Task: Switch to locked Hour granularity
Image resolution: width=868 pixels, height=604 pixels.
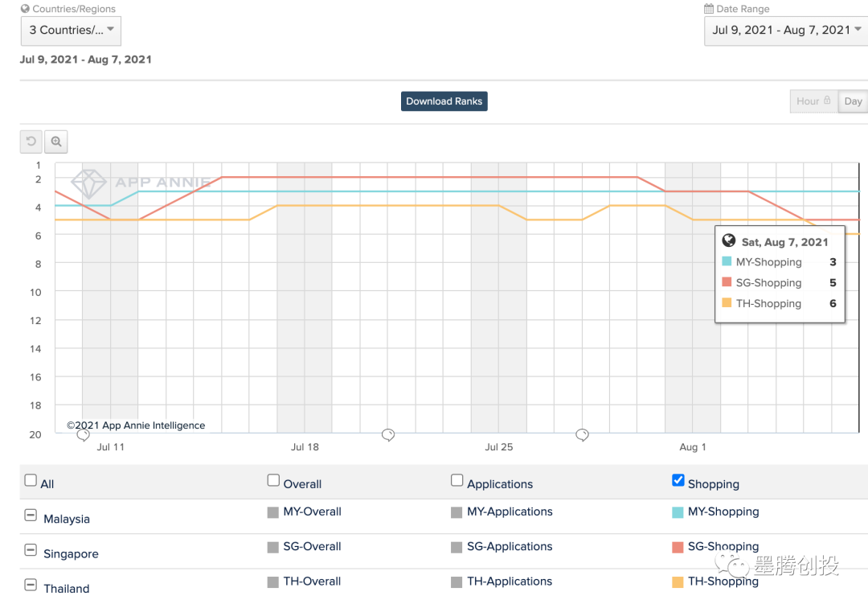Action: [x=813, y=101]
